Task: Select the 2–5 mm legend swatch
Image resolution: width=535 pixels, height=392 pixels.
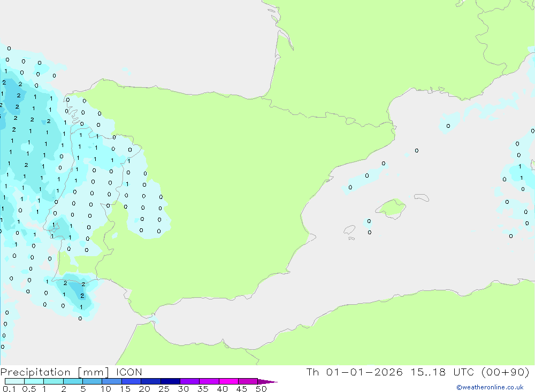Action: 73,381
